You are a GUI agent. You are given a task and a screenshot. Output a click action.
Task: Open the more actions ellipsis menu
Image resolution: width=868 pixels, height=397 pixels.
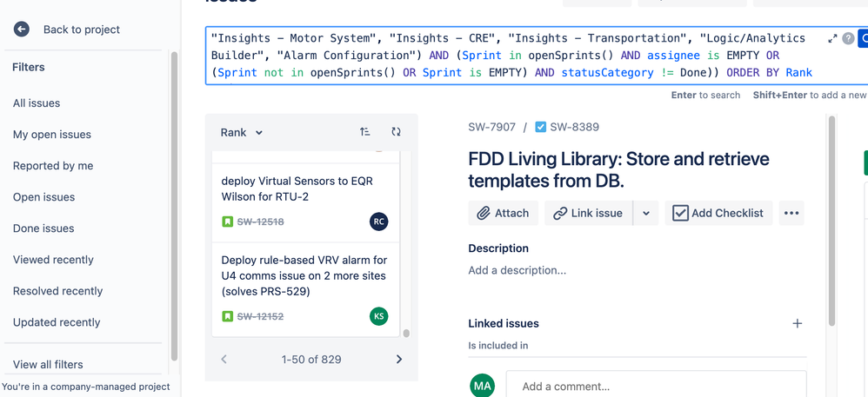(791, 213)
